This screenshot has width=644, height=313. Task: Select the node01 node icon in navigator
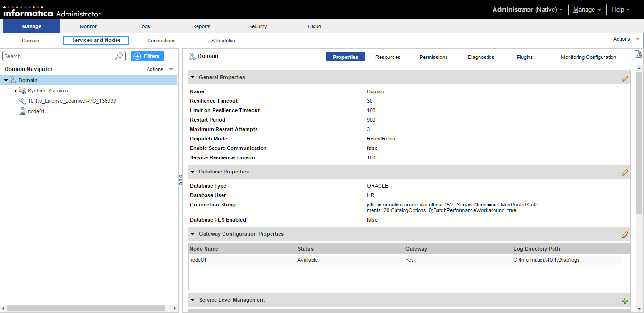pos(22,111)
